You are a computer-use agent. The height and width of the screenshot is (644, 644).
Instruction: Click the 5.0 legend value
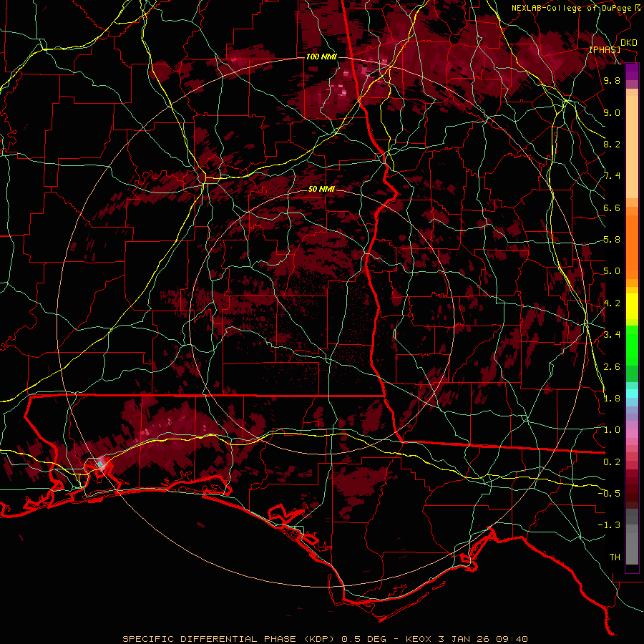coord(612,271)
